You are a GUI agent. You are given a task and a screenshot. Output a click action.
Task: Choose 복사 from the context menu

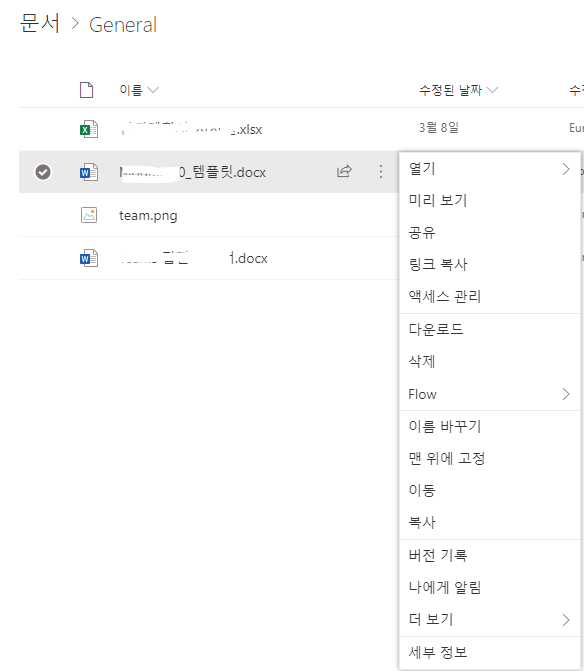(490, 522)
